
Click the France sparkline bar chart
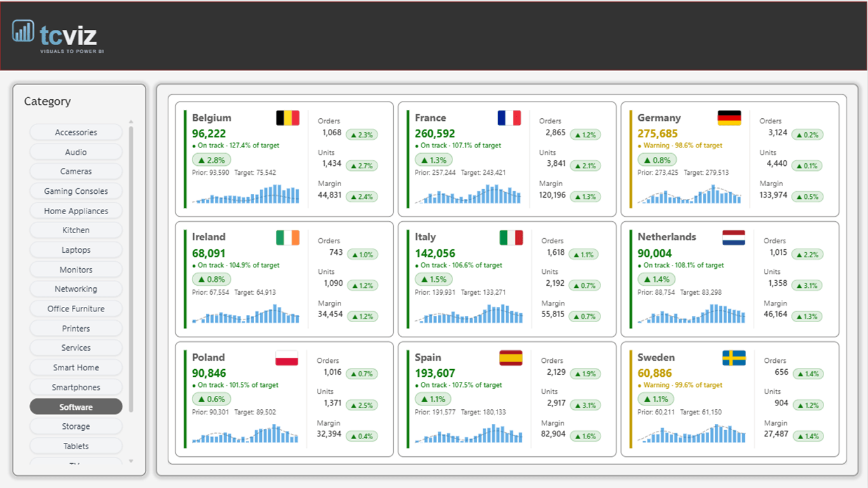coord(468,194)
